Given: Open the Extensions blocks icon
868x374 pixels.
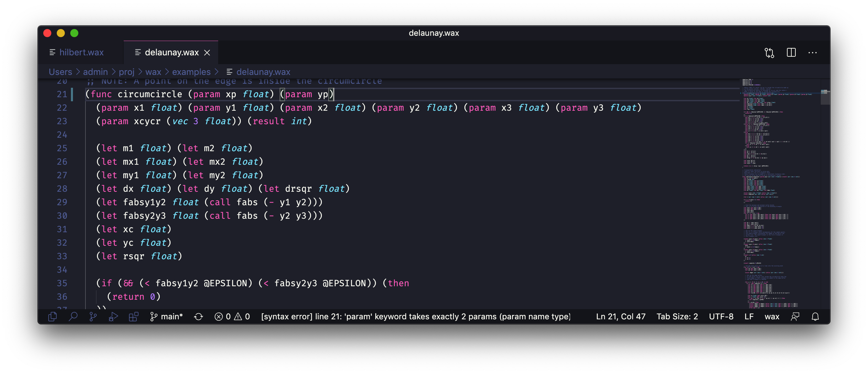Looking at the screenshot, I should tap(134, 317).
